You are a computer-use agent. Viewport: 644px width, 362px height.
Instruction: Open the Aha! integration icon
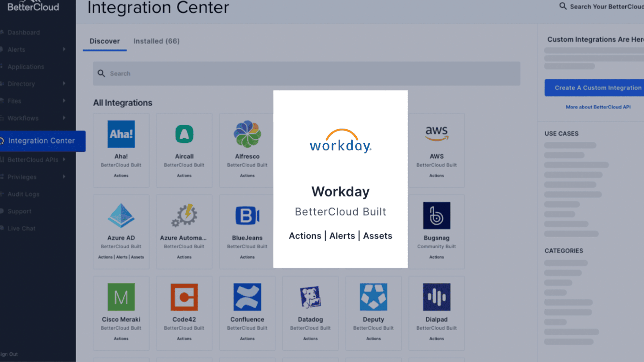[x=121, y=134]
